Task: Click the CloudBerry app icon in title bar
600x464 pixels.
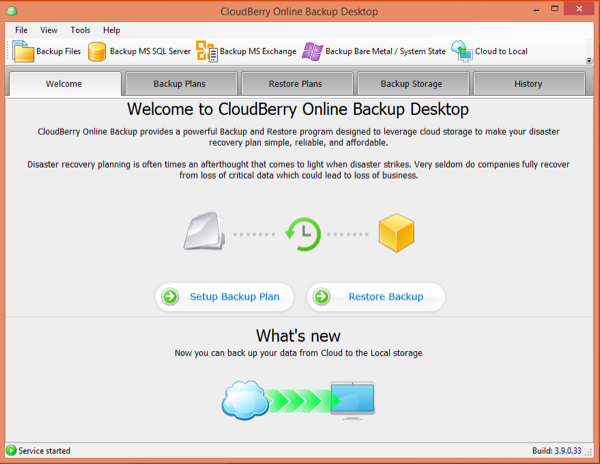Action: 12,11
